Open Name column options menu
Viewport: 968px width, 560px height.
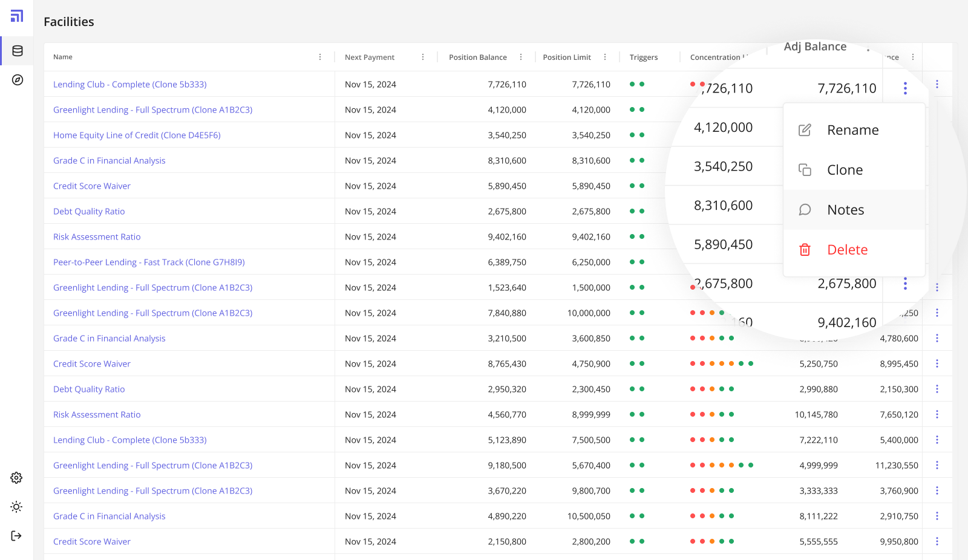coord(320,57)
